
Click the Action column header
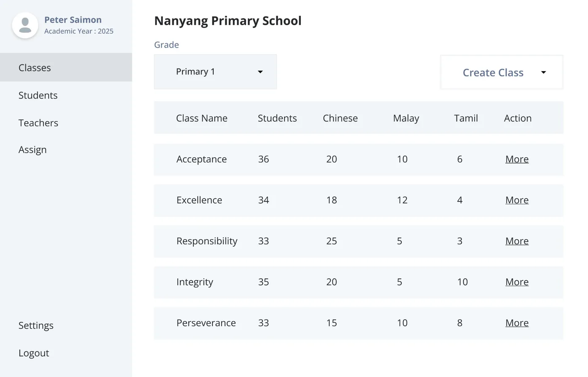518,118
